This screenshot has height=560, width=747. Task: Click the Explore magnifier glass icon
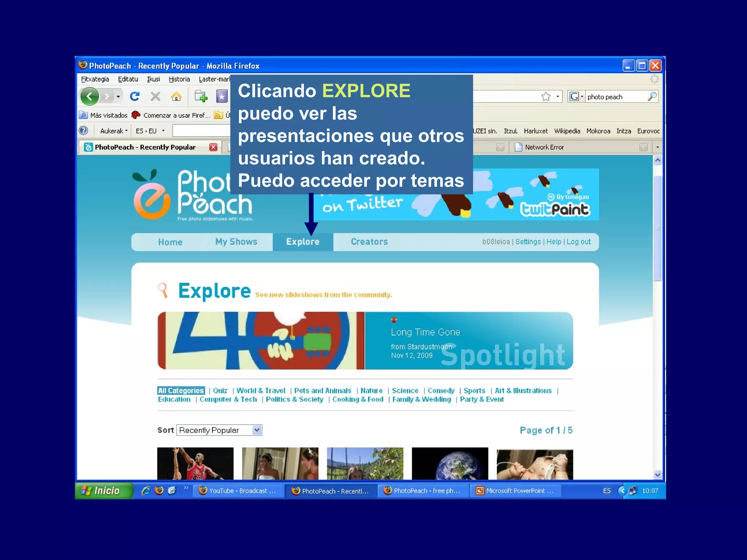coord(163,291)
